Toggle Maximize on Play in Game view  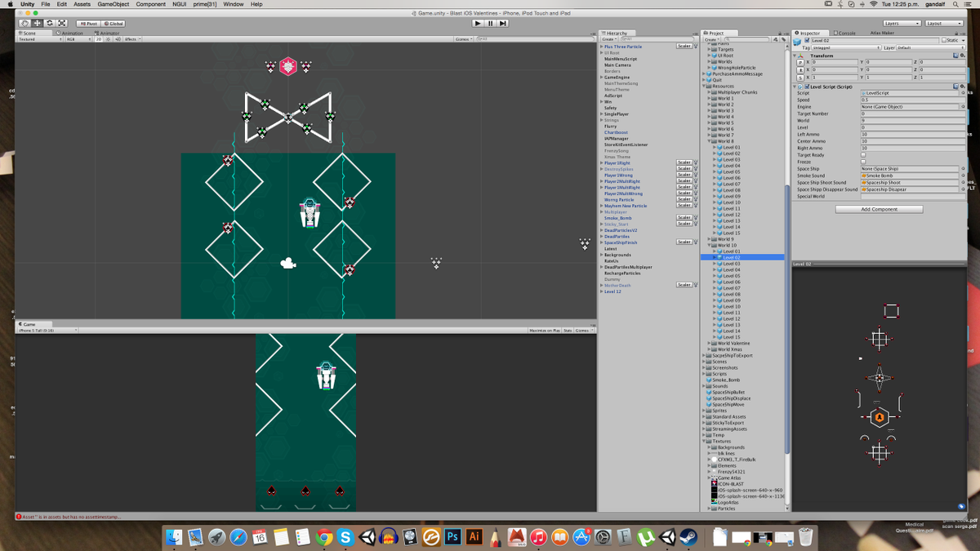(x=544, y=331)
